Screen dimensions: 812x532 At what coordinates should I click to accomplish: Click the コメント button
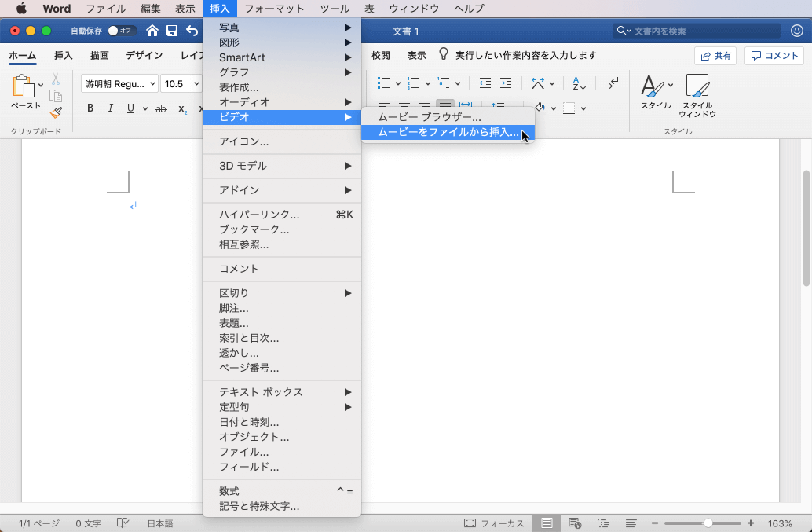coord(775,56)
